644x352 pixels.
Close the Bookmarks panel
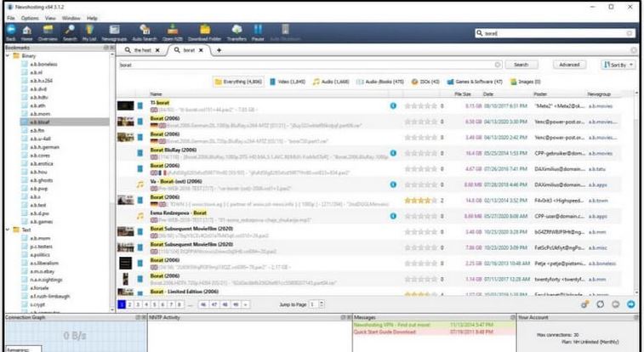[x=111, y=48]
